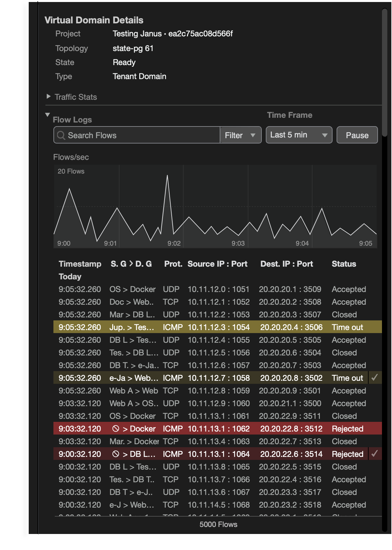Open the Last 5 min time frame dropdown
This screenshot has height=550, width=392.
[299, 135]
